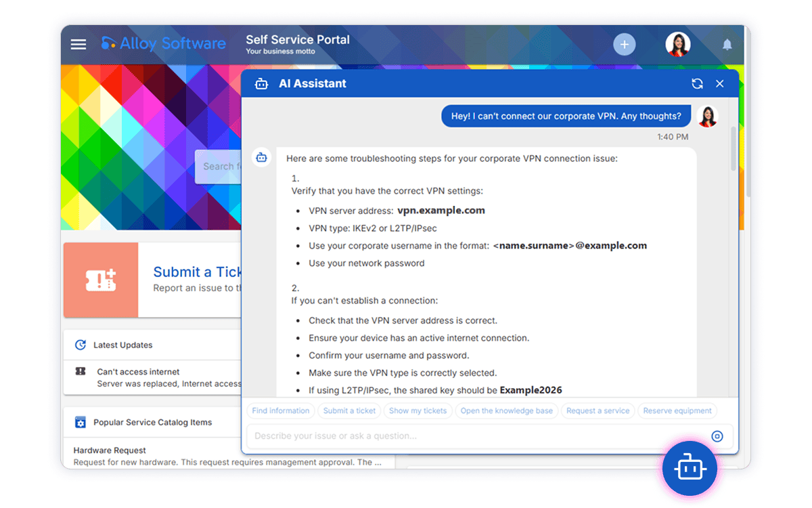
Task: Open the Can't access internet update
Action: (139, 372)
